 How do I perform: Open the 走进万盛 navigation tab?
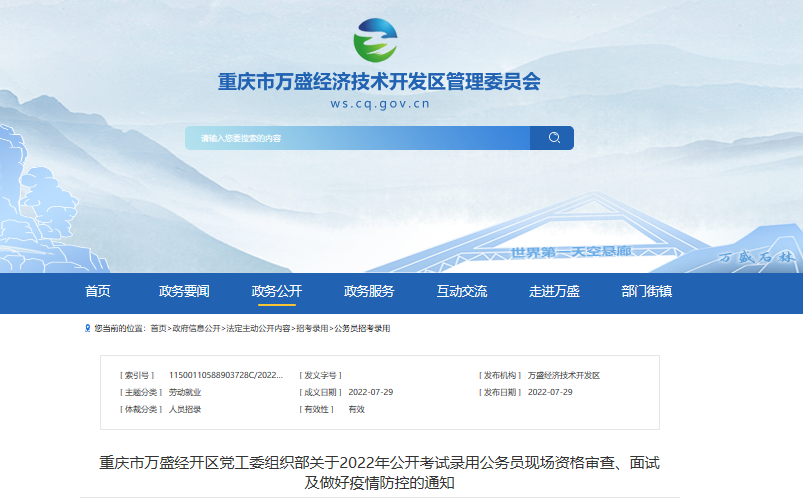click(554, 291)
